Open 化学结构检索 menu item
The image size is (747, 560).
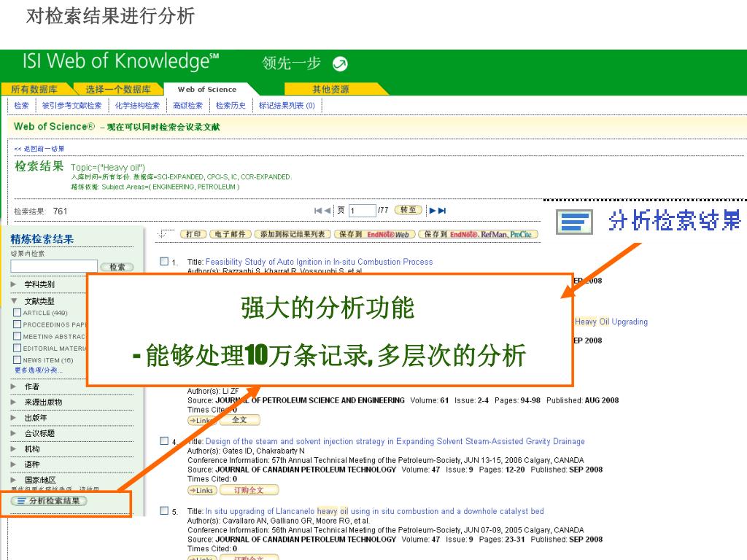click(137, 106)
